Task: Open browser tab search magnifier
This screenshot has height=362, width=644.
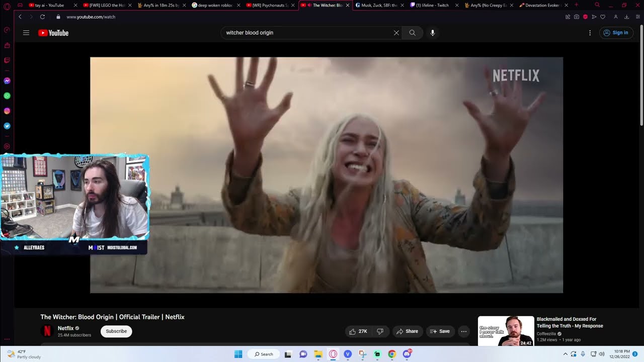Action: click(x=597, y=5)
